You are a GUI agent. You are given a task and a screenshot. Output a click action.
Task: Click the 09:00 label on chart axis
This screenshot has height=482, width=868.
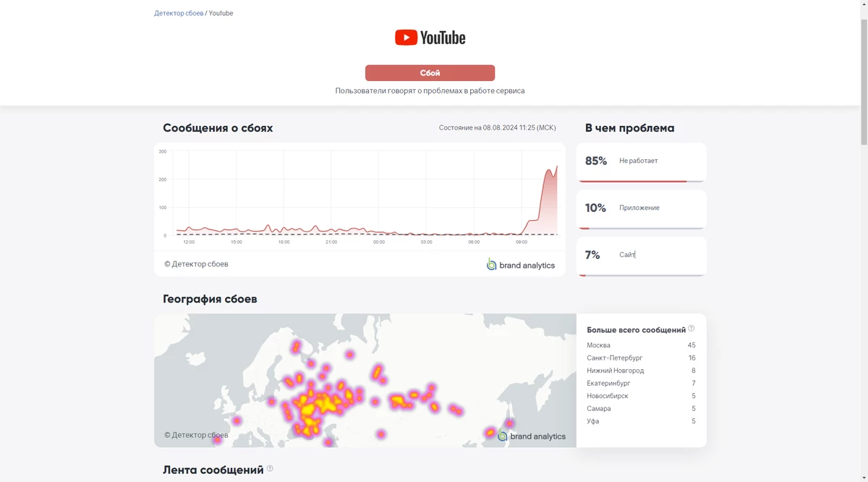(x=522, y=242)
